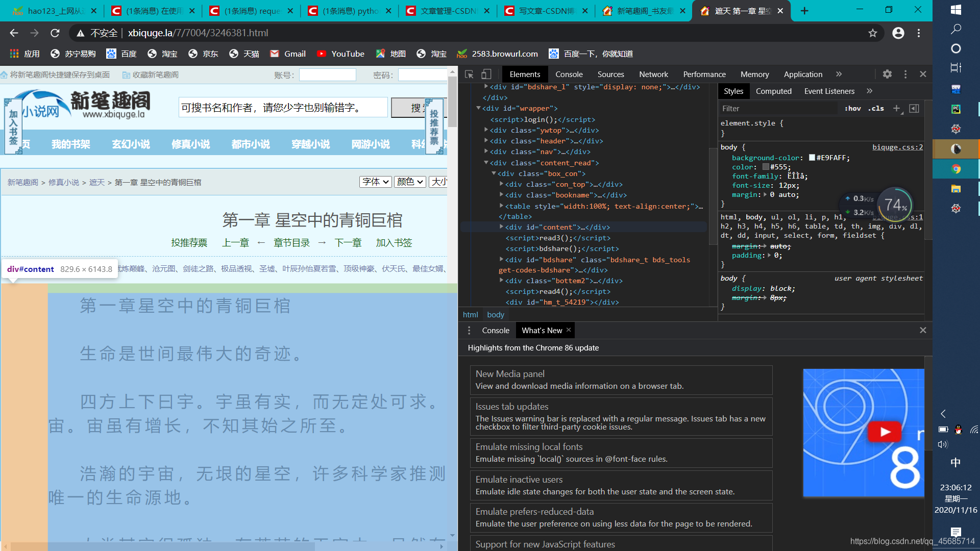Toggle the .cls classes panel
980x551 pixels.
876,109
